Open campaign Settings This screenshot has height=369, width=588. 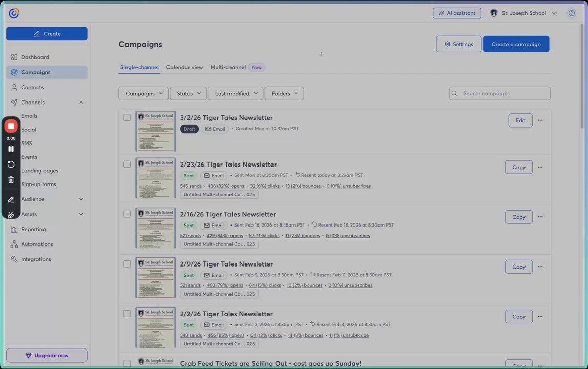pos(458,44)
